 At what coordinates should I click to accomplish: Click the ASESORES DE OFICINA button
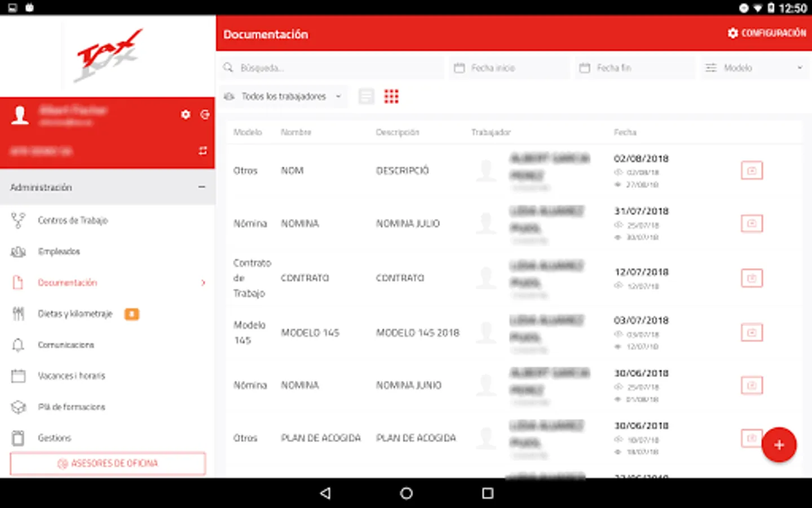click(107, 463)
